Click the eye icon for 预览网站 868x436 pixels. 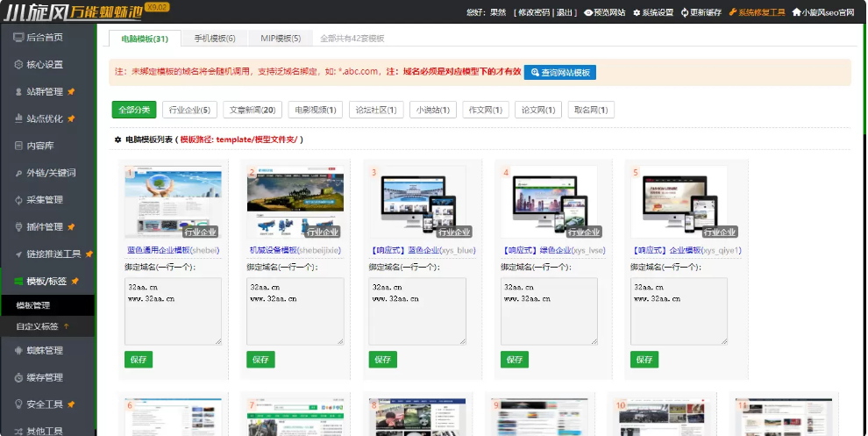click(588, 12)
